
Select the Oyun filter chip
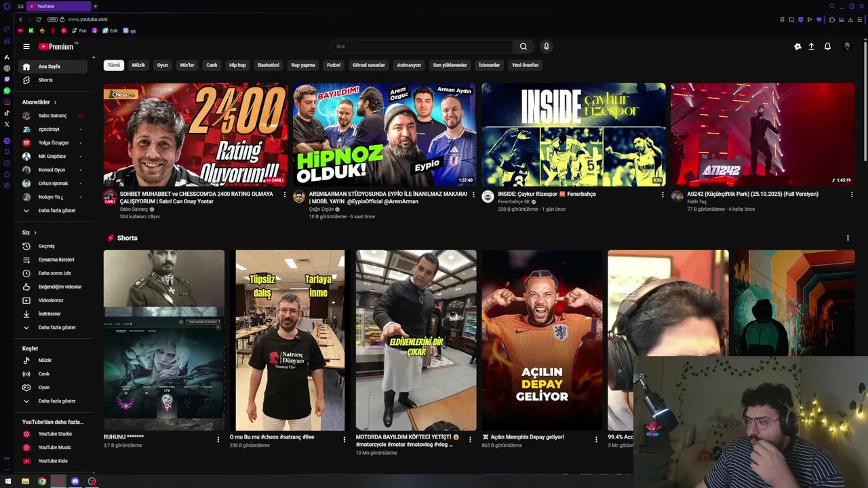click(x=163, y=65)
